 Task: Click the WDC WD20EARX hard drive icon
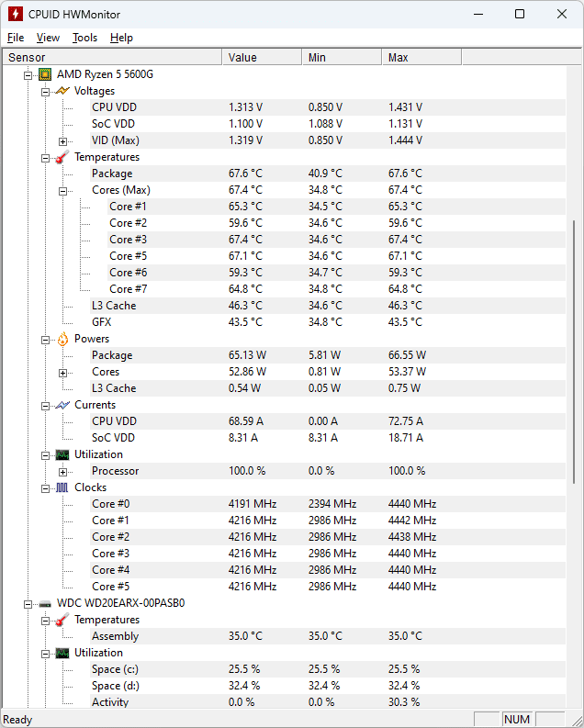point(45,603)
